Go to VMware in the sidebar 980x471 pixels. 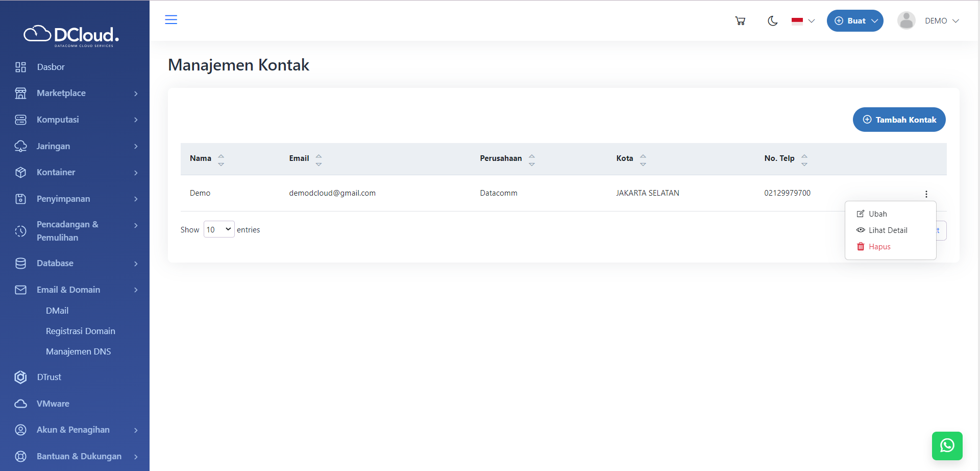pyautogui.click(x=53, y=404)
